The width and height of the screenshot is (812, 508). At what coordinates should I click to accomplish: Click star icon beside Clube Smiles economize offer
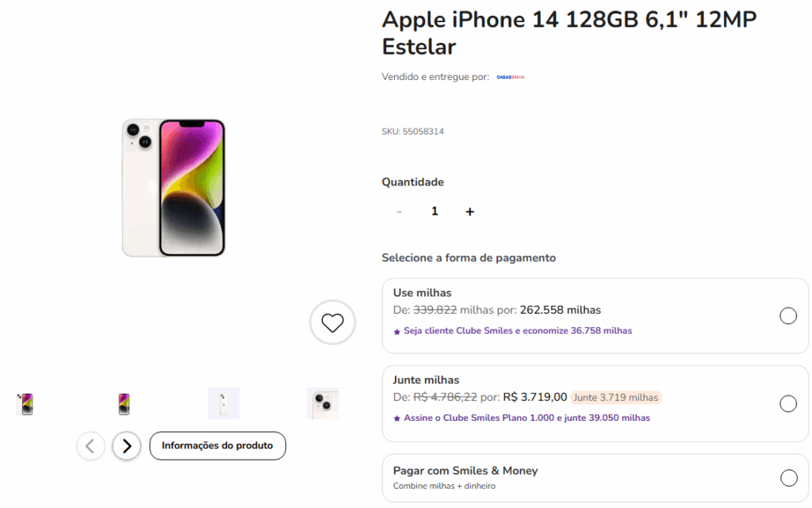click(397, 331)
